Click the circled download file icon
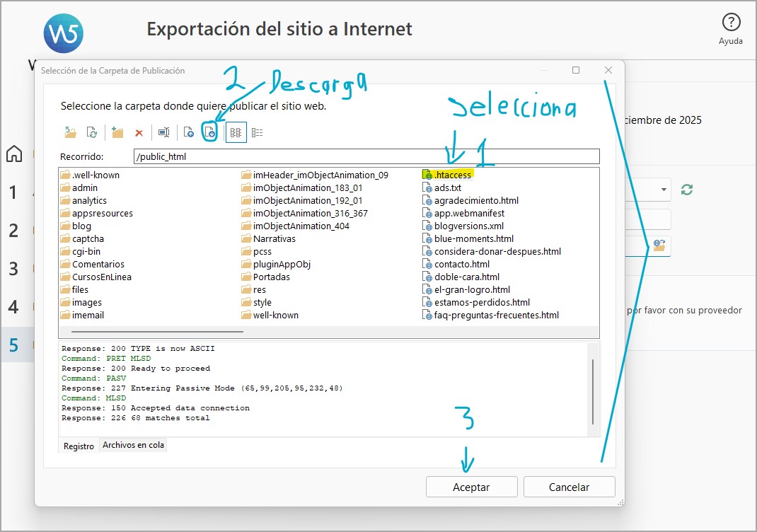Screen dimensions: 757x532 pos(209,132)
